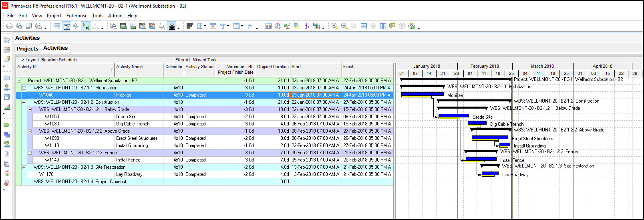
Task: Collapse WBS B2-1.1 Mobilization group
Action: click(x=24, y=88)
